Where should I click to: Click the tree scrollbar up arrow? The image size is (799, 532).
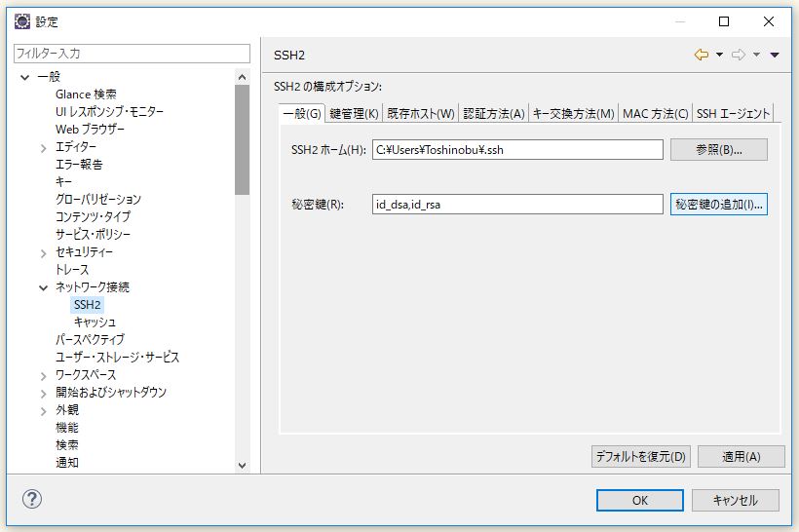pos(242,77)
